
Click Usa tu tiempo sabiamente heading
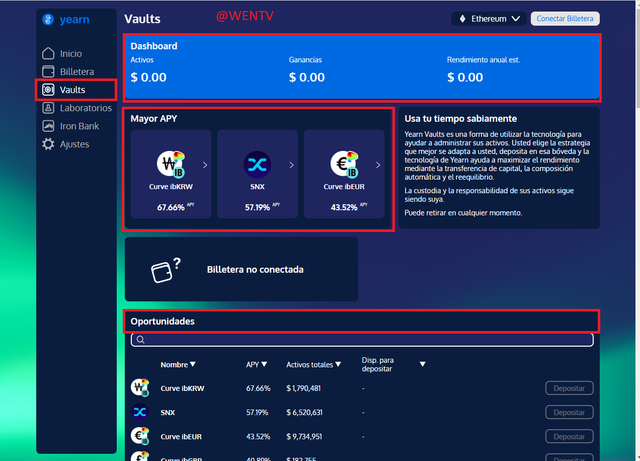461,119
